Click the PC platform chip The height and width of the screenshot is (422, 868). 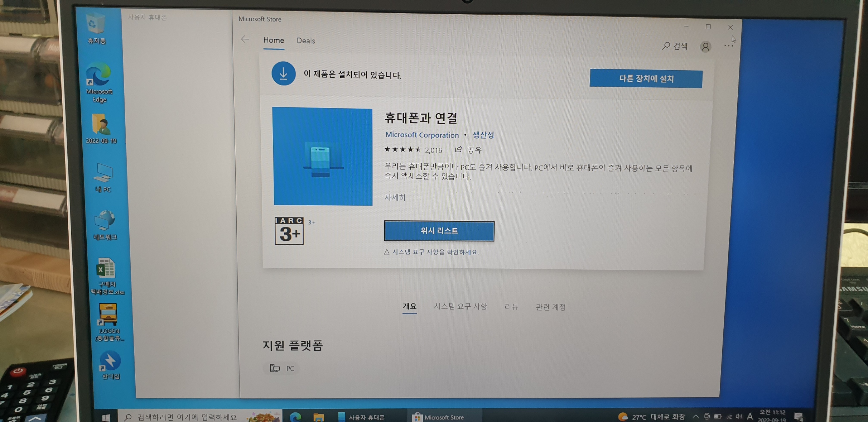tap(282, 368)
